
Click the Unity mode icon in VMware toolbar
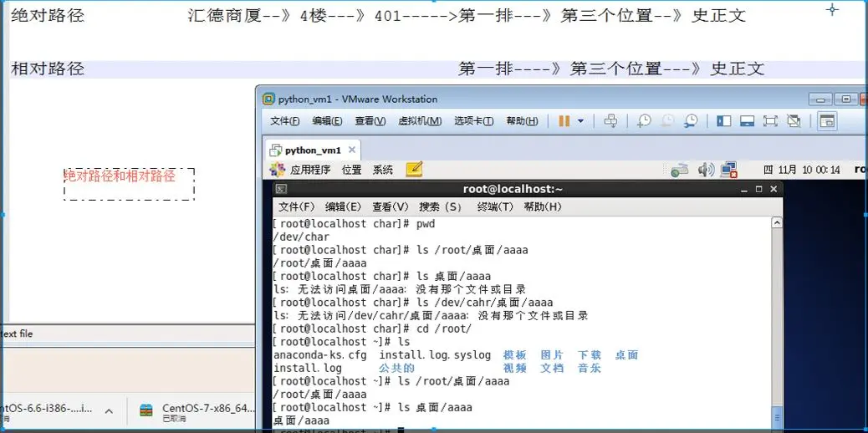coord(794,120)
